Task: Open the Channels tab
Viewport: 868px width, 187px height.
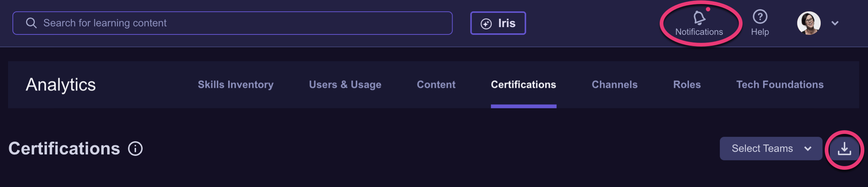Action: coord(615,85)
